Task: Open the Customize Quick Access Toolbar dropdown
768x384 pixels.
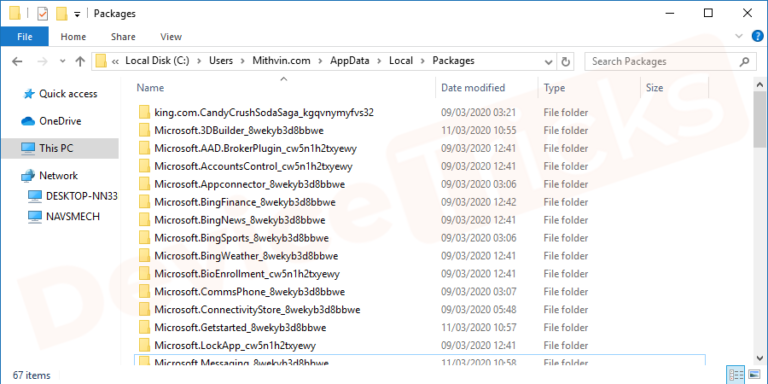Action: pos(77,14)
